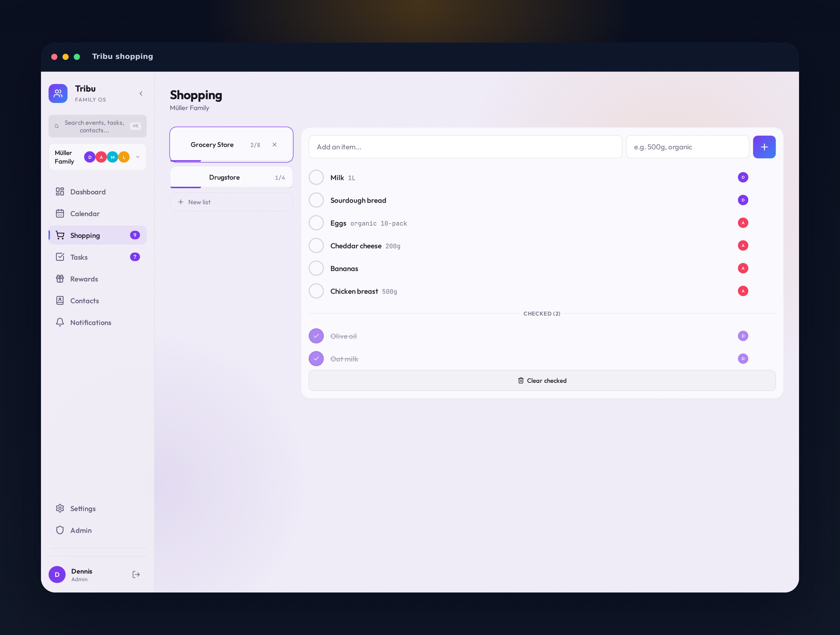
Task: Go to the Tasks page
Action: (x=98, y=257)
